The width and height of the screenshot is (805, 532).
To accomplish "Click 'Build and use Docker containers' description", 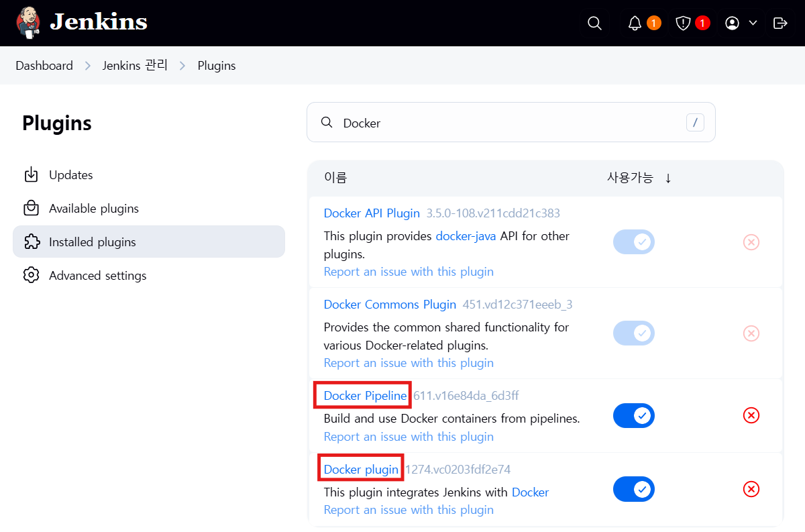I will tap(452, 419).
